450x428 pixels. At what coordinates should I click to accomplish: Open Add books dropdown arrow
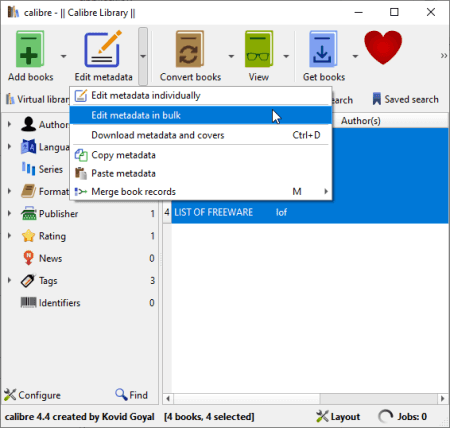click(63, 56)
